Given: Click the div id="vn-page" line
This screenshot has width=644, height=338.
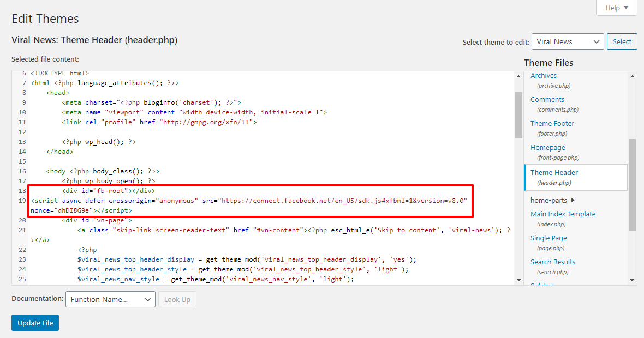Looking at the screenshot, I should [x=97, y=220].
